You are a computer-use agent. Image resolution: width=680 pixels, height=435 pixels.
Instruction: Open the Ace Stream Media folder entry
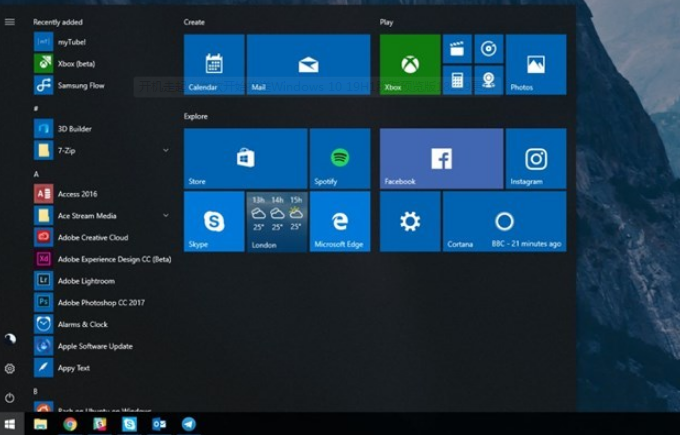[103, 216]
